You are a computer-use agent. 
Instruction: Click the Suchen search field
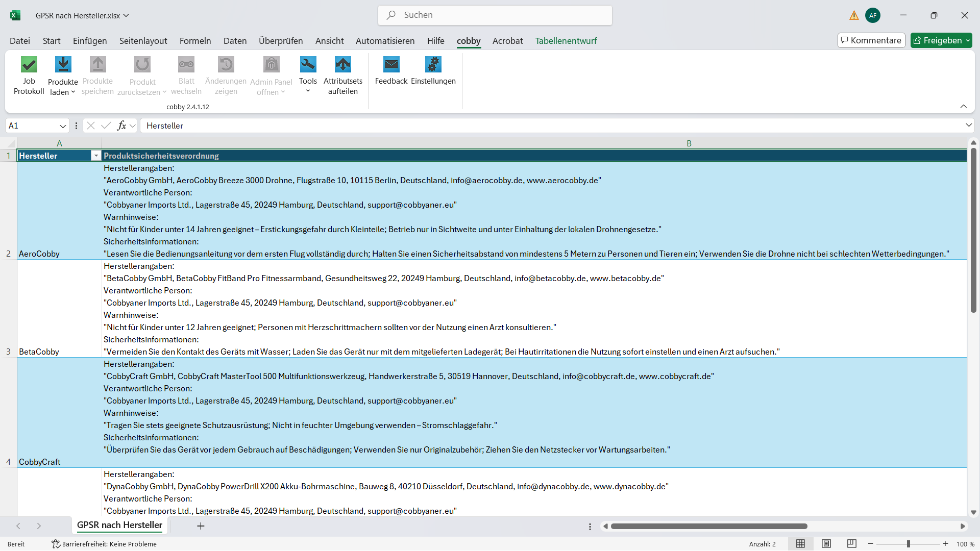click(495, 15)
